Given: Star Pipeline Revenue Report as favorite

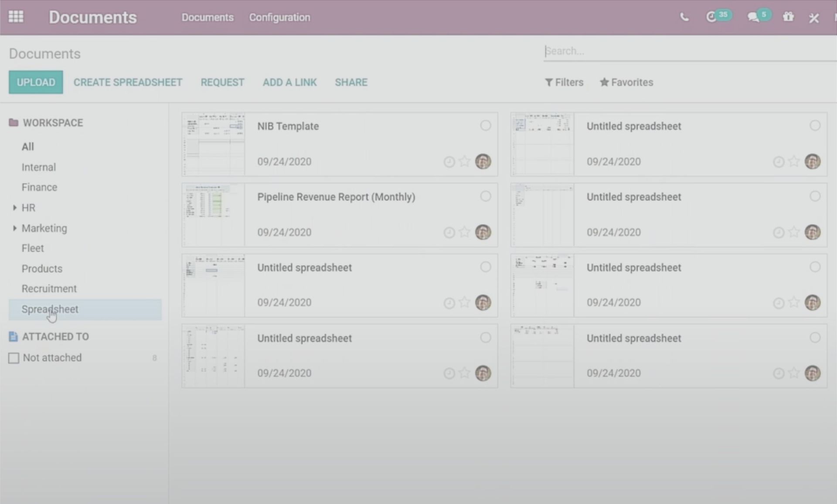Looking at the screenshot, I should pyautogui.click(x=464, y=232).
